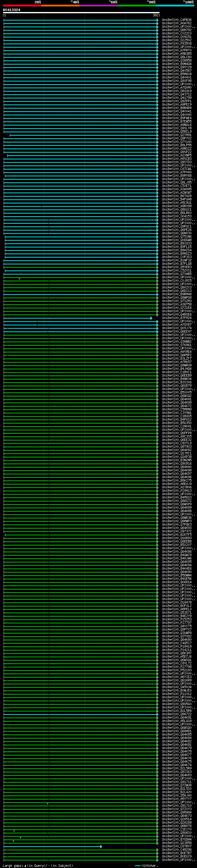This screenshot has width=197, height=868.
Task: Click hit UniRef100_Q6EE47
Action: click(176, 331)
